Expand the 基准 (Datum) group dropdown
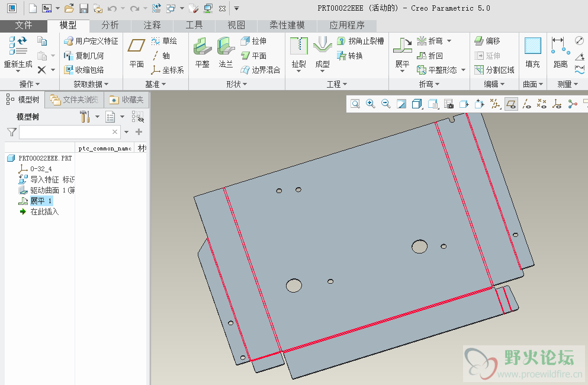 click(155, 84)
